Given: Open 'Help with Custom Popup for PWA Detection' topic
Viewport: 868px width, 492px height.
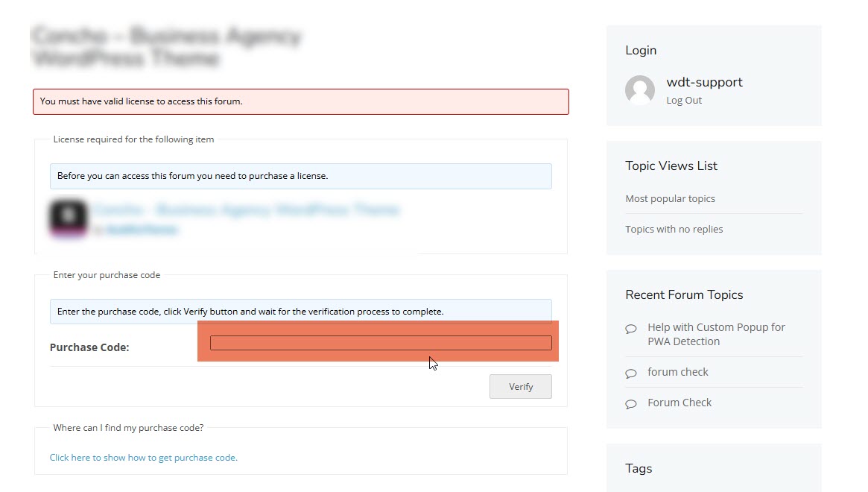Looking at the screenshot, I should (x=716, y=335).
